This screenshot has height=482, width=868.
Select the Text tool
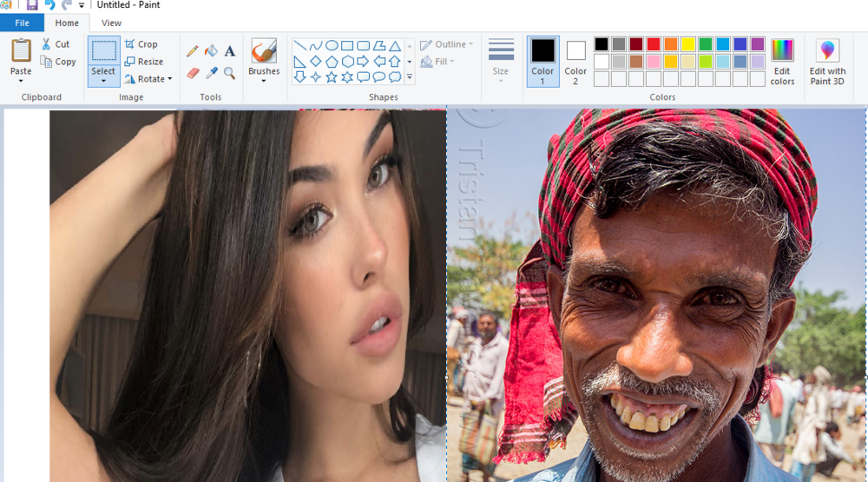click(x=230, y=51)
